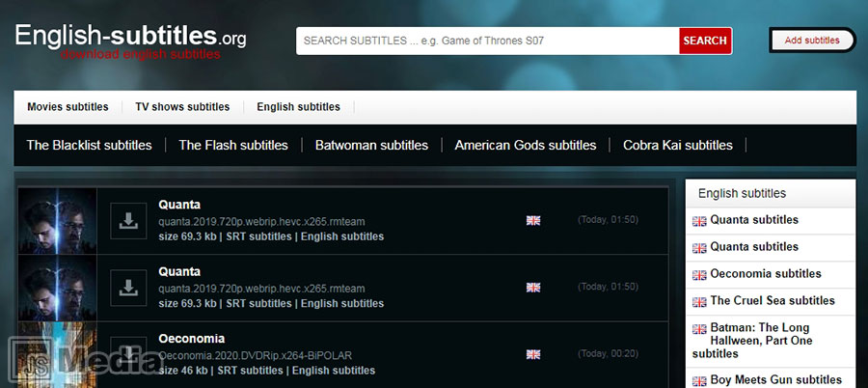Screen dimensions: 868x388
Task: Open Boy Meets Gun subtitles sidebar link
Action: [775, 380]
